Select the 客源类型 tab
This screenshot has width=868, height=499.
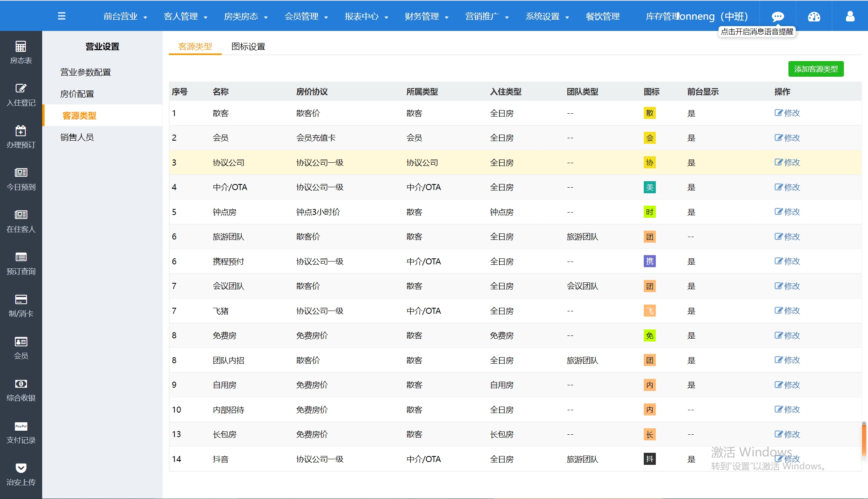coord(195,47)
